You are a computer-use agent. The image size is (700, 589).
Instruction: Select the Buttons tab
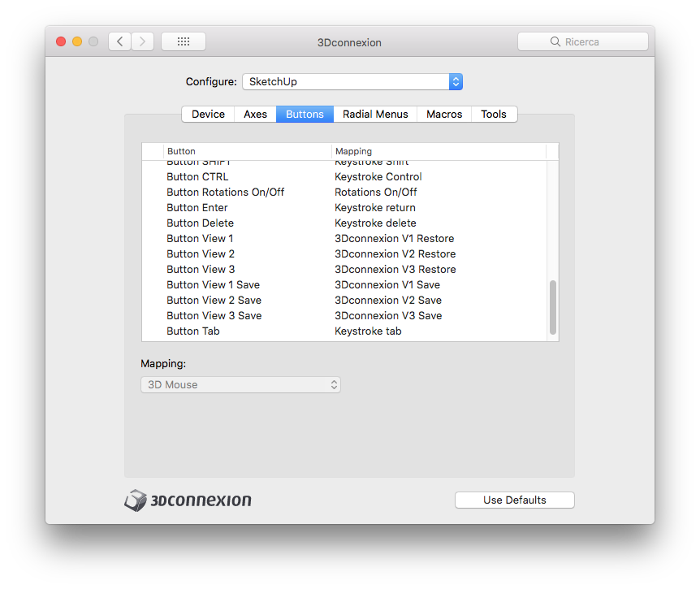coord(305,115)
